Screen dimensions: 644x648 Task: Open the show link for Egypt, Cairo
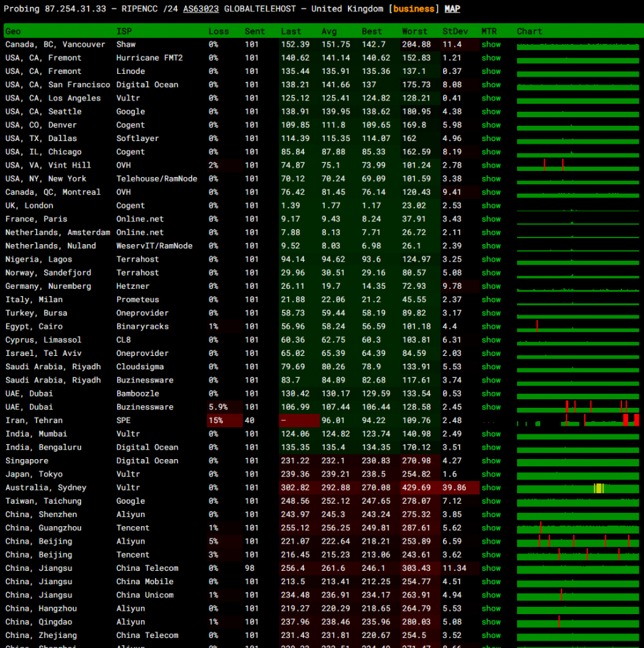(491, 327)
